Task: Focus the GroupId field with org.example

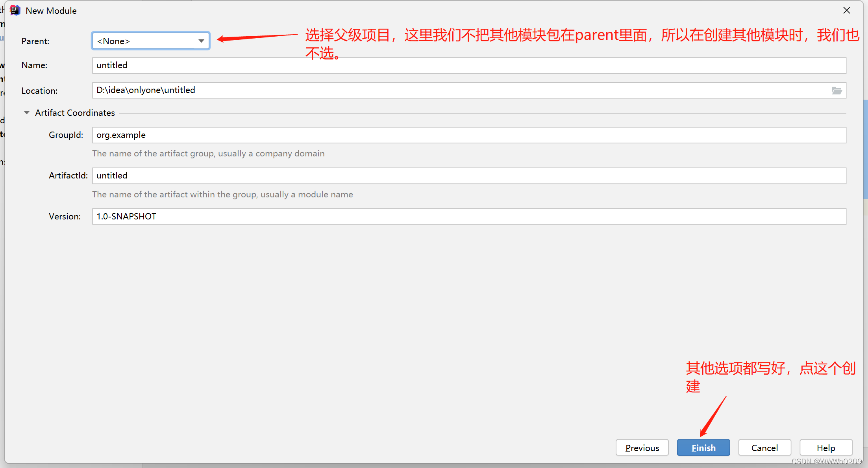Action: pyautogui.click(x=468, y=135)
